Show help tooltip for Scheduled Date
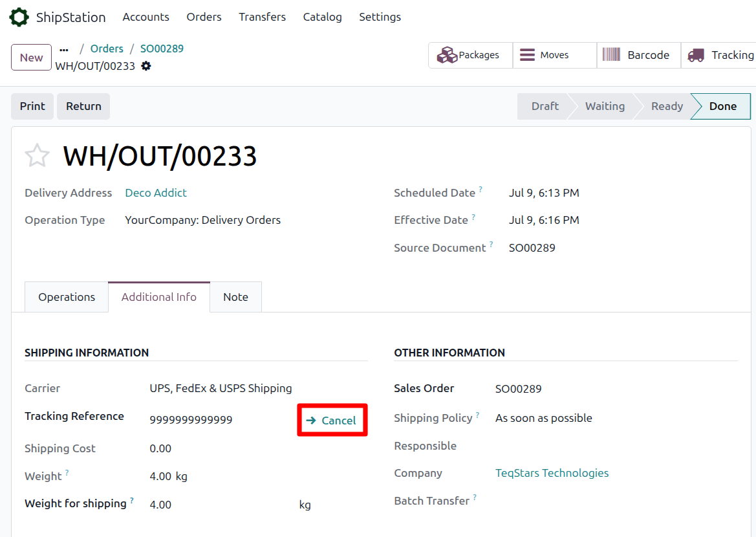756x537 pixels. pos(481,189)
